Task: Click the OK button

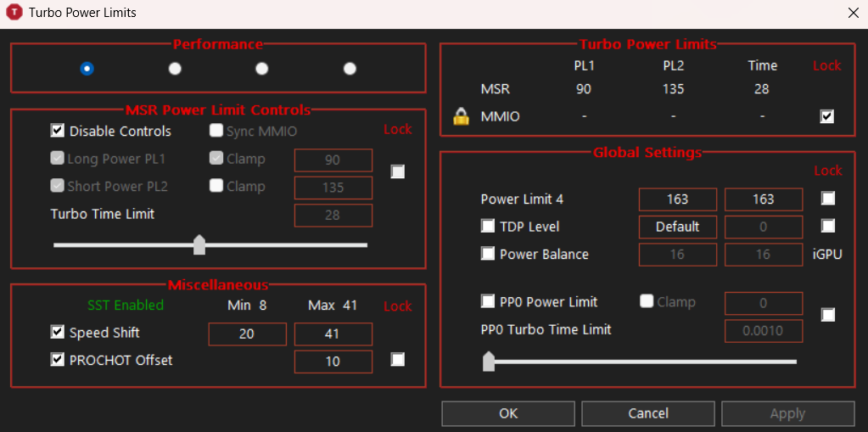Action: click(508, 413)
